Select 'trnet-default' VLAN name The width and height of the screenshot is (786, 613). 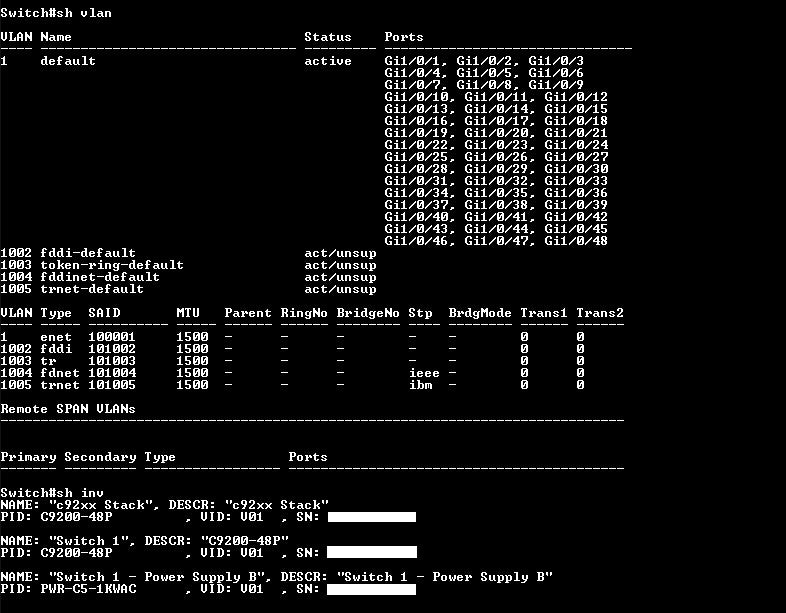click(x=92, y=289)
